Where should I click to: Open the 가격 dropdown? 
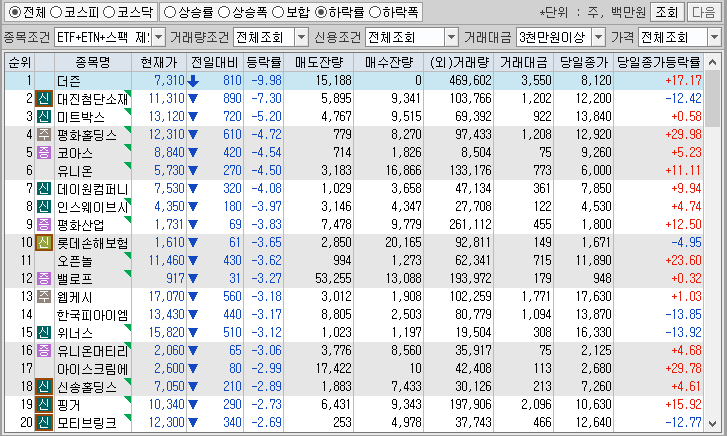click(714, 37)
